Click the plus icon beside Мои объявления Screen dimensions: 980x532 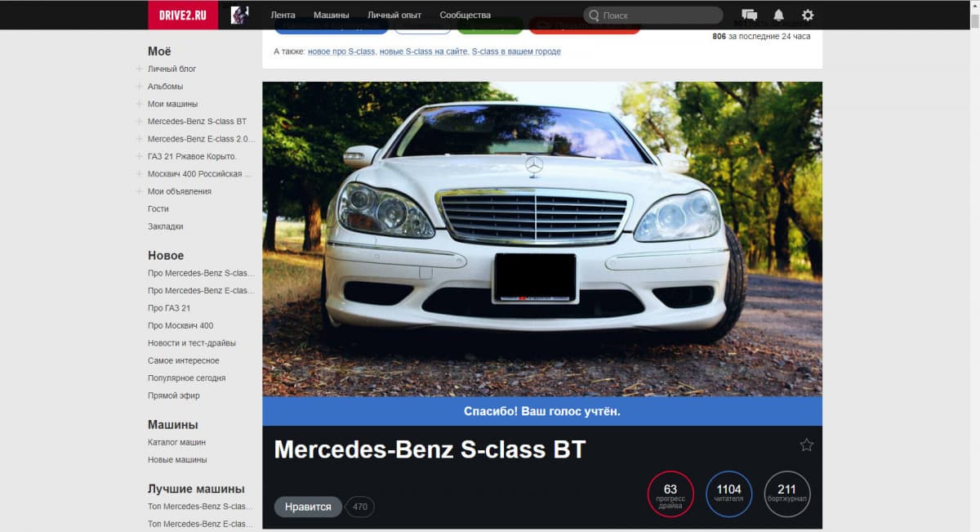140,191
